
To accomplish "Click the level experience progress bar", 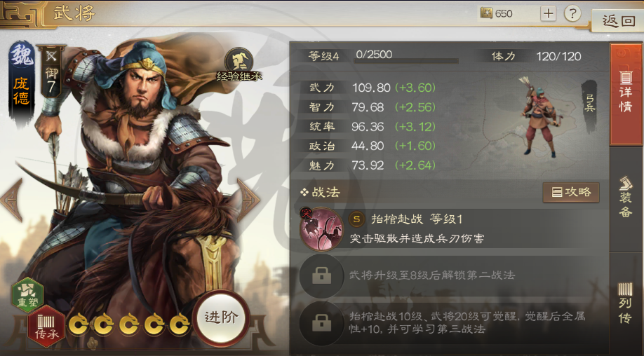I will [405, 61].
